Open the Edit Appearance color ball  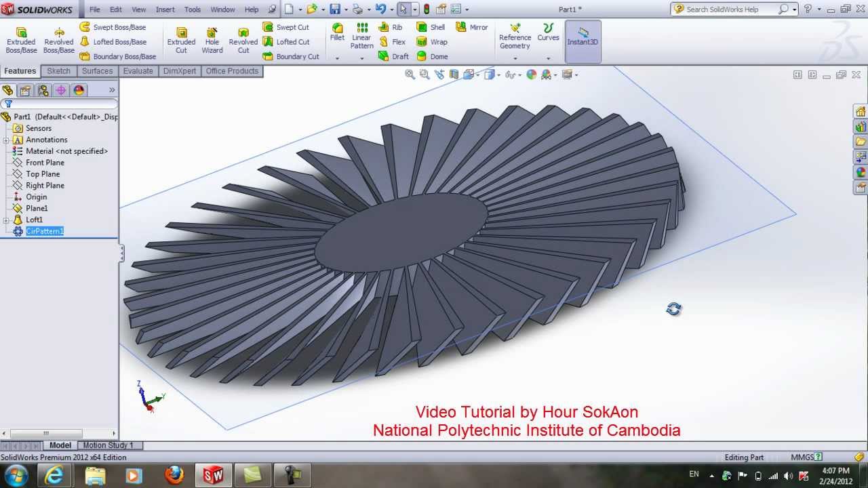532,75
